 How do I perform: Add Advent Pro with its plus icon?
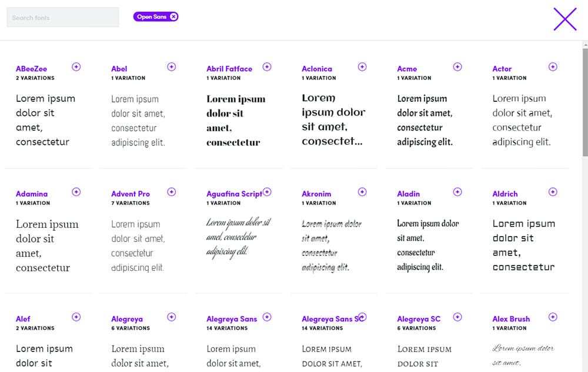tap(172, 192)
